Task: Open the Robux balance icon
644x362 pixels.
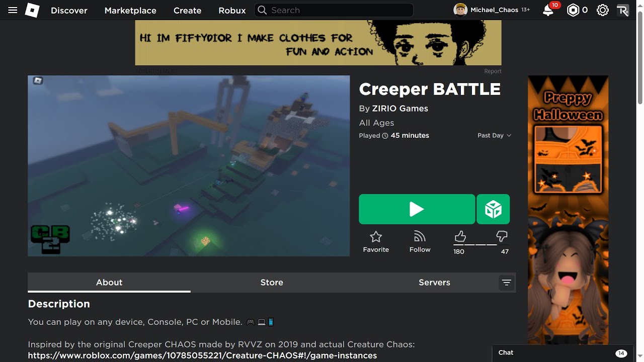Action: [x=573, y=10]
